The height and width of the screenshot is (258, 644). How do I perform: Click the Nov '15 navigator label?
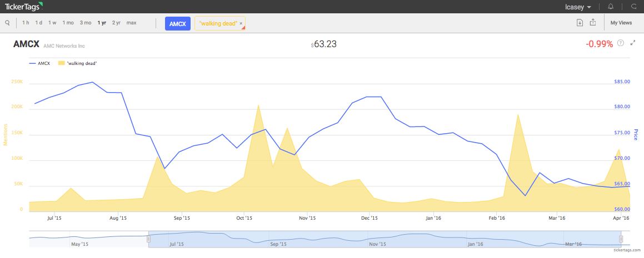pyautogui.click(x=377, y=244)
